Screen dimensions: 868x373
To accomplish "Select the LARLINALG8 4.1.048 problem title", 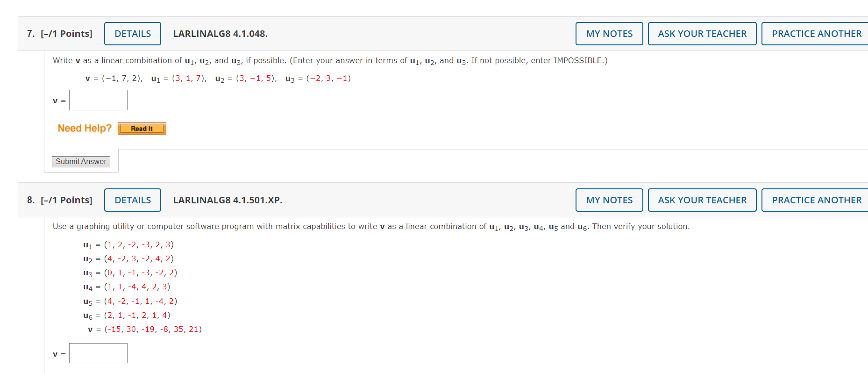I will click(220, 34).
